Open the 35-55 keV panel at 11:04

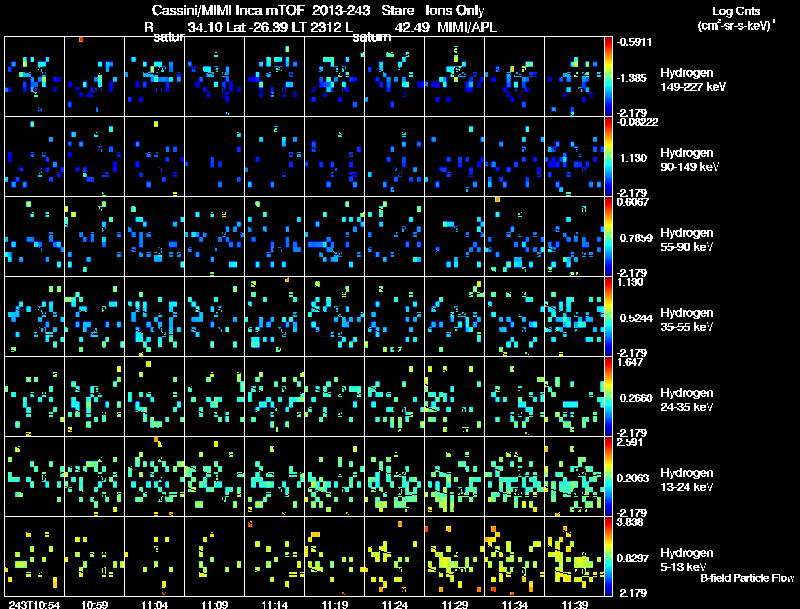pos(155,317)
